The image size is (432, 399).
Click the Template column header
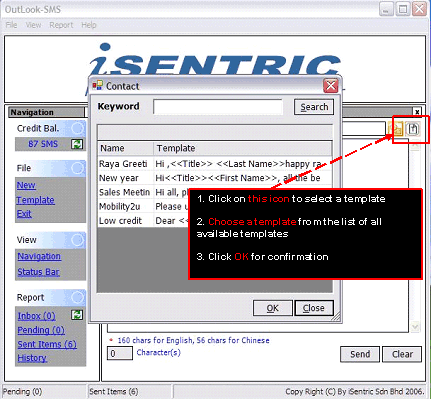[243, 148]
